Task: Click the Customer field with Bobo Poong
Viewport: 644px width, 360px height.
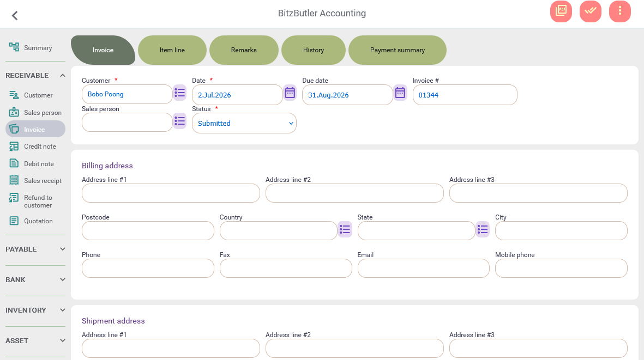Action: 127,94
